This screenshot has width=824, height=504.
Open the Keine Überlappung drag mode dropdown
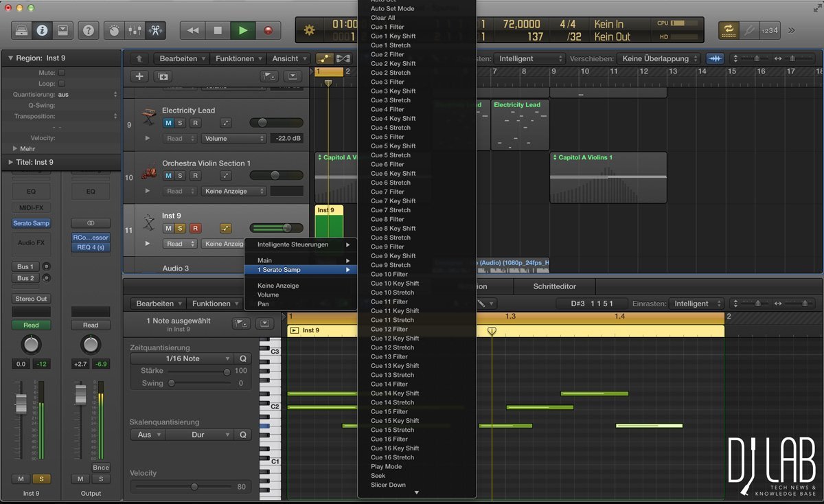click(658, 59)
